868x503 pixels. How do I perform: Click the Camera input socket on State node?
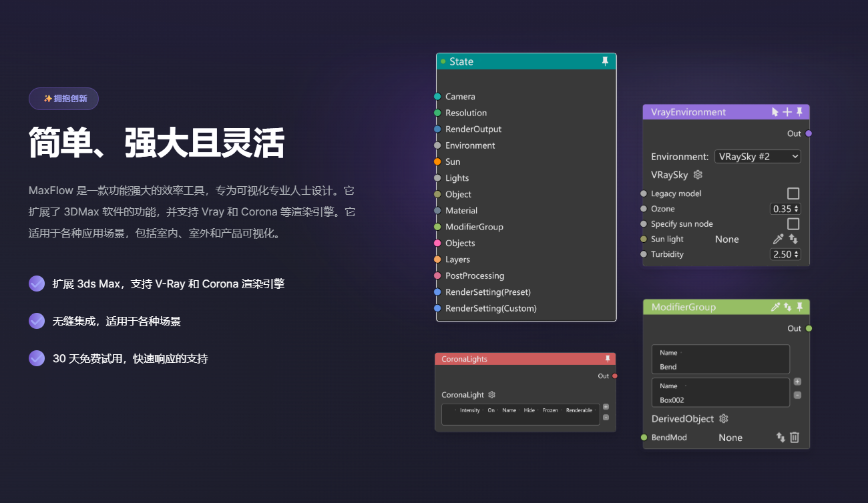pyautogui.click(x=437, y=96)
